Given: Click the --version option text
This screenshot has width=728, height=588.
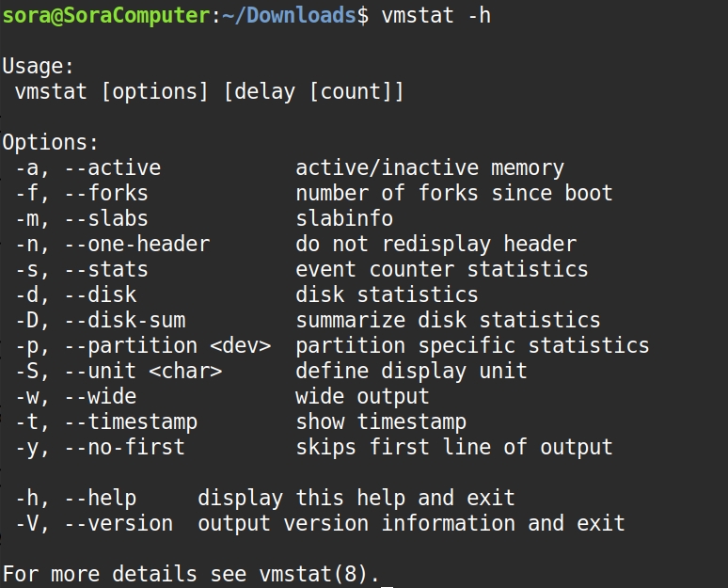Looking at the screenshot, I should click(x=119, y=523).
